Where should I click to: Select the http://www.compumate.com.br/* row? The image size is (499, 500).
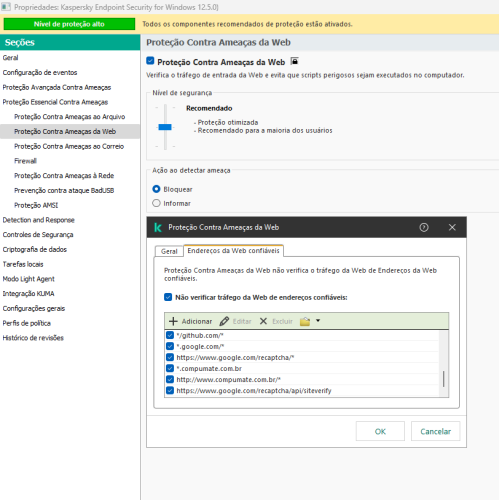tap(302, 379)
